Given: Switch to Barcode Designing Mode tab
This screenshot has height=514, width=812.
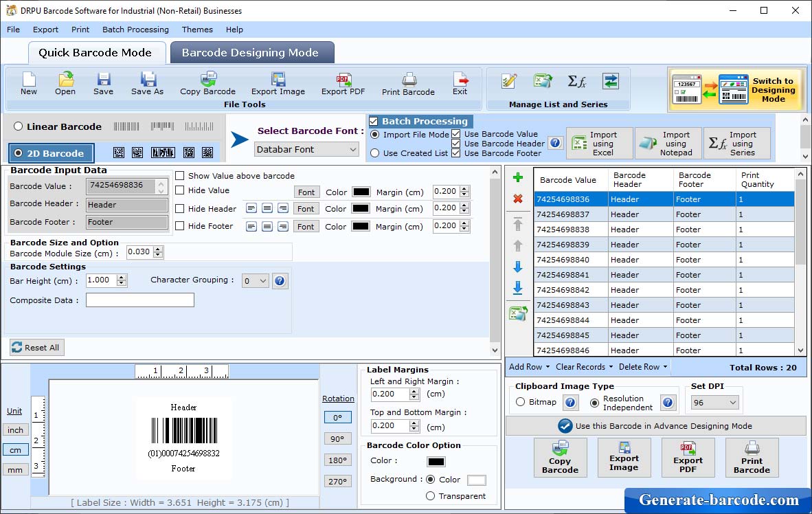Looking at the screenshot, I should [x=252, y=52].
